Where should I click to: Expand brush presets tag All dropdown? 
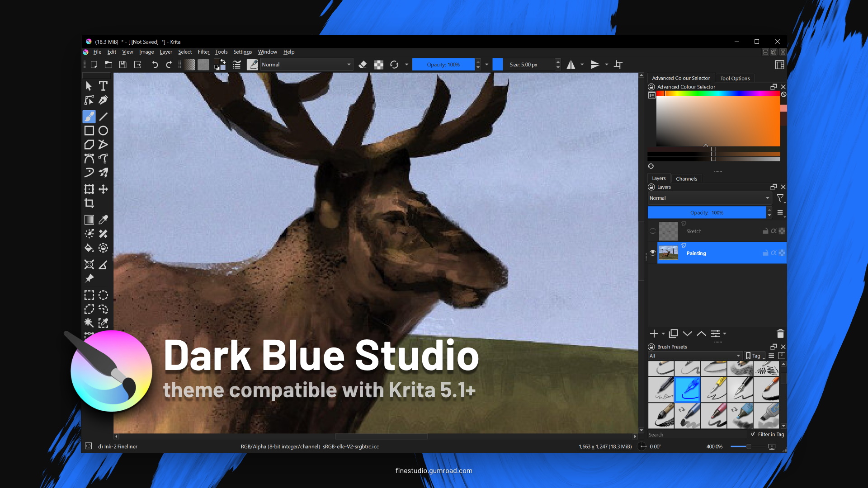pos(695,356)
